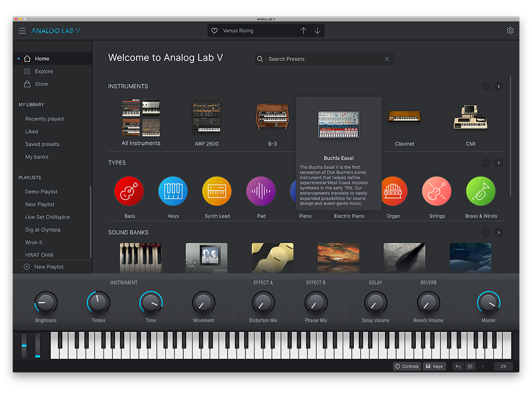Open the piano keys sound bank thumbnail
This screenshot has width=532, height=397.
(x=140, y=258)
